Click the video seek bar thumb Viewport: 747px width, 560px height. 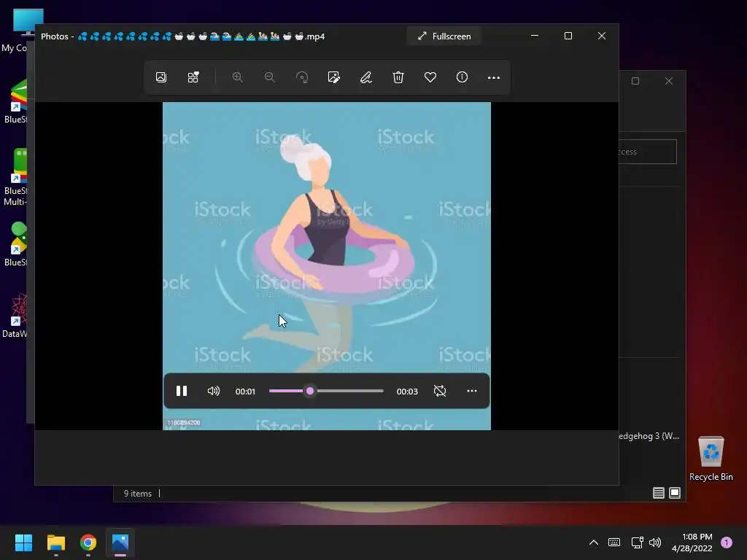click(x=310, y=391)
